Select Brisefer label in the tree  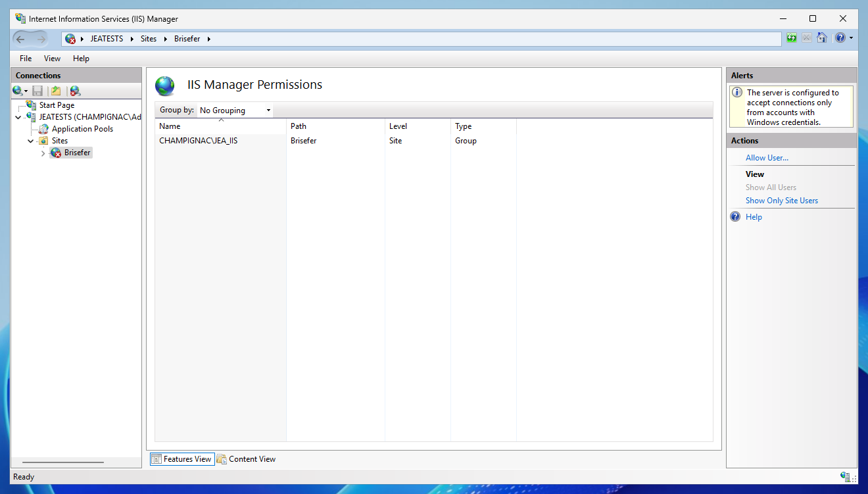coord(78,153)
